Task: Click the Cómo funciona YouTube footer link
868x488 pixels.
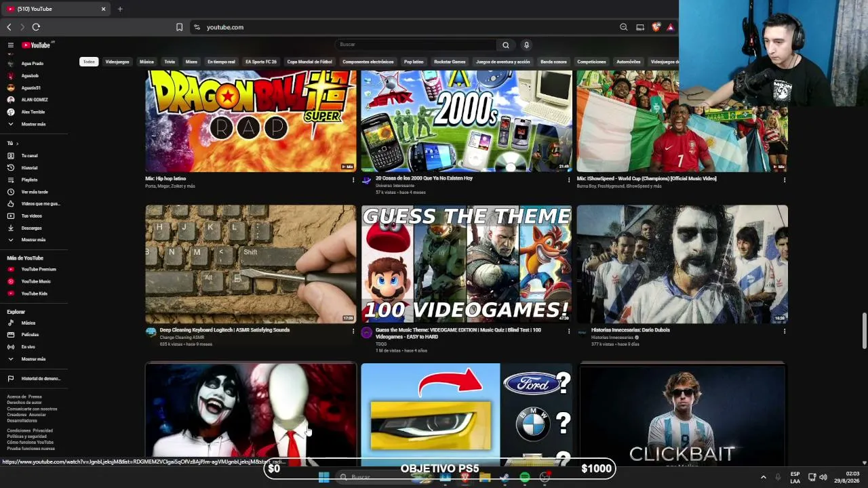Action: [30, 443]
